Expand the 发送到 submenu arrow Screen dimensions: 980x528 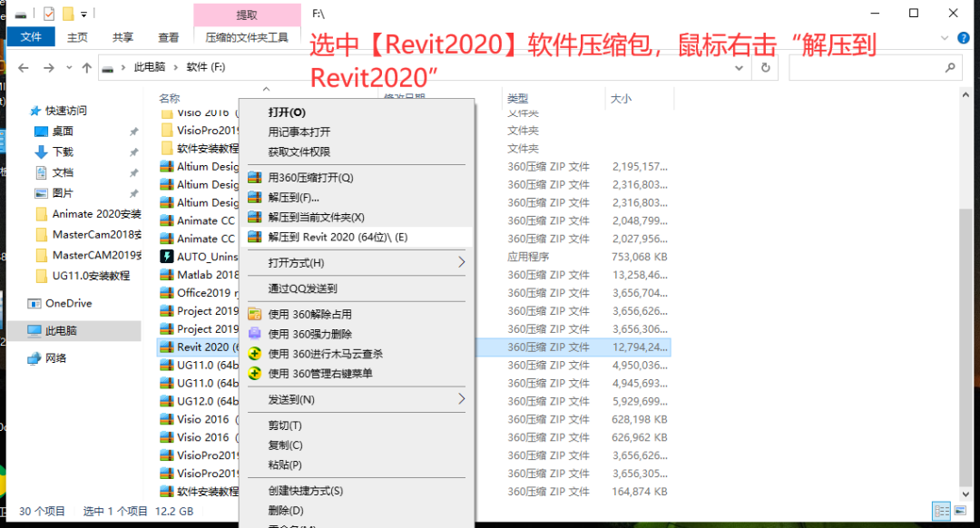(x=462, y=399)
